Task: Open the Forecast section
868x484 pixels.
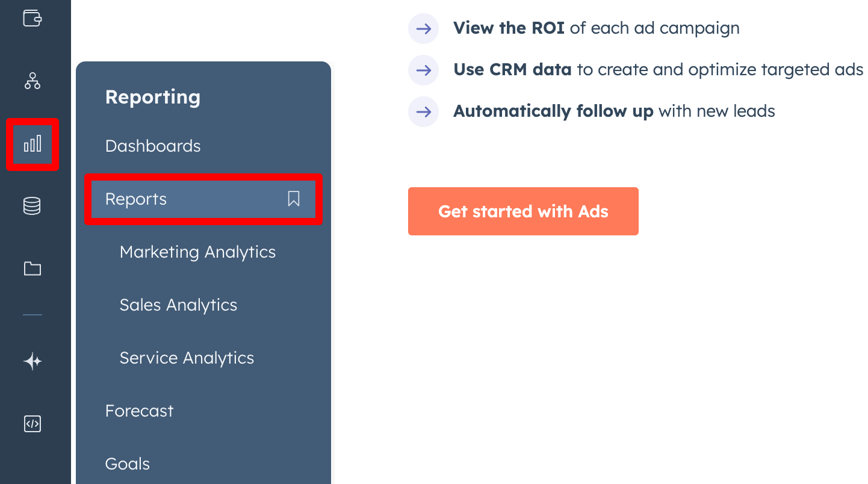Action: pyautogui.click(x=139, y=411)
